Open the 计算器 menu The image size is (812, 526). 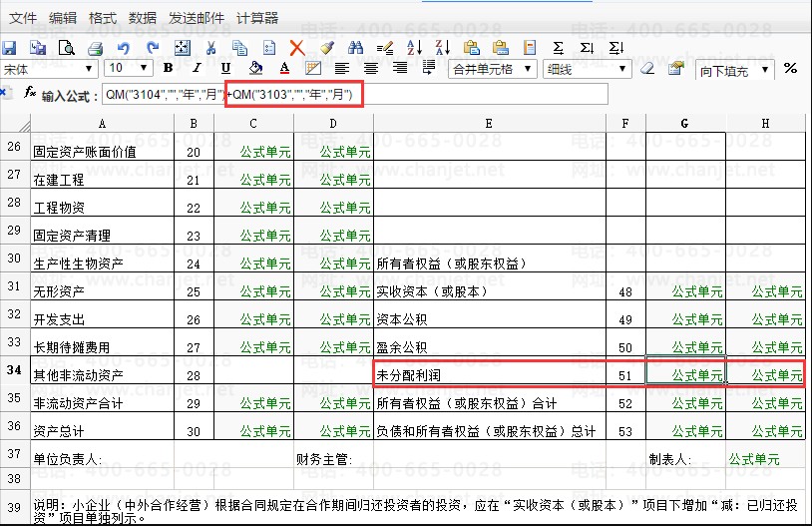(x=256, y=18)
